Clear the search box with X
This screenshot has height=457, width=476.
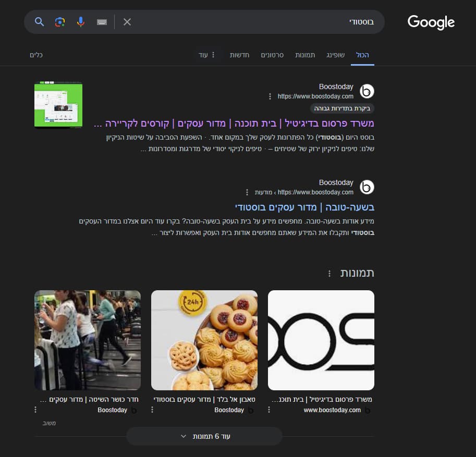click(127, 22)
